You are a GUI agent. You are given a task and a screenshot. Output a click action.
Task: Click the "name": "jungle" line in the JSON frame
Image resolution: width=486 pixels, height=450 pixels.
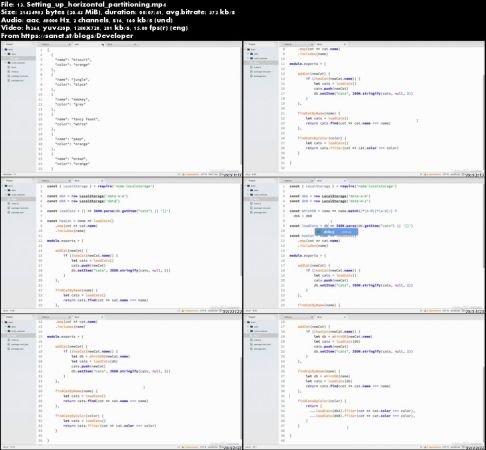(x=72, y=80)
